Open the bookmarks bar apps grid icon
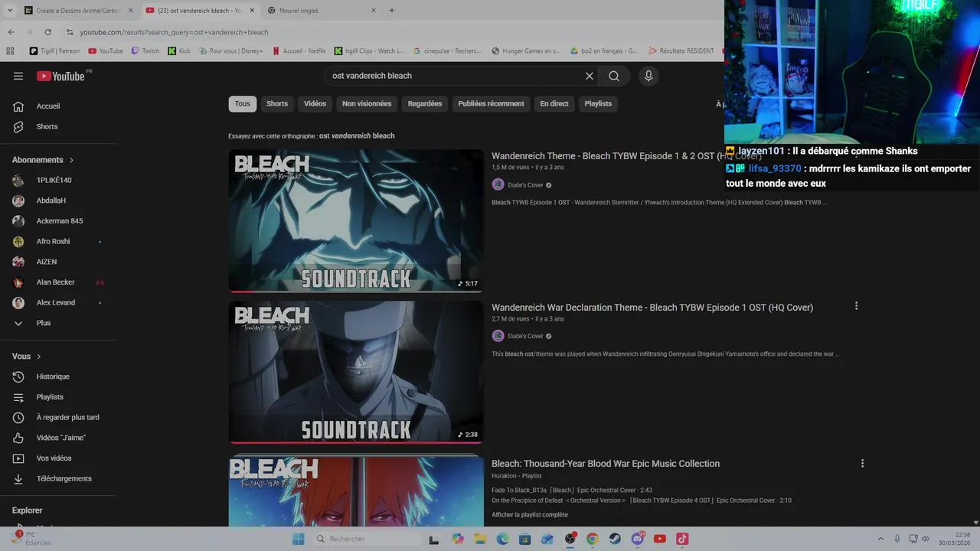 (10, 51)
